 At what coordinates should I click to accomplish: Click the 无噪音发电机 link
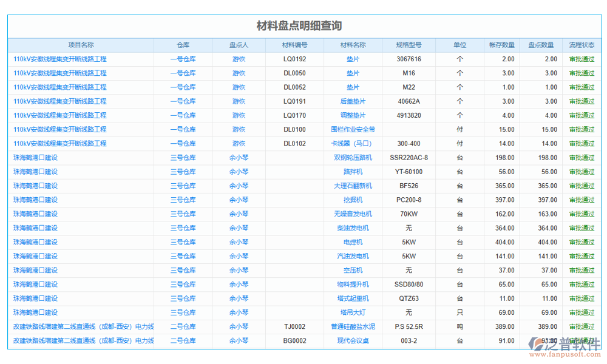pyautogui.click(x=353, y=214)
